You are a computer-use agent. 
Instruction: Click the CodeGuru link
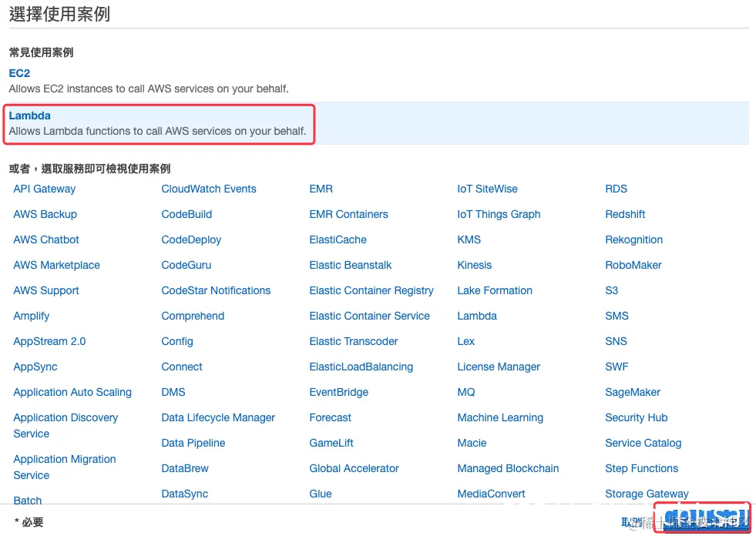tap(186, 266)
